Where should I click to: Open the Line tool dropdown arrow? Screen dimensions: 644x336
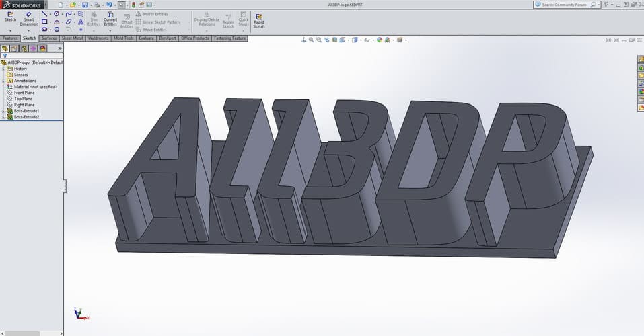point(50,14)
